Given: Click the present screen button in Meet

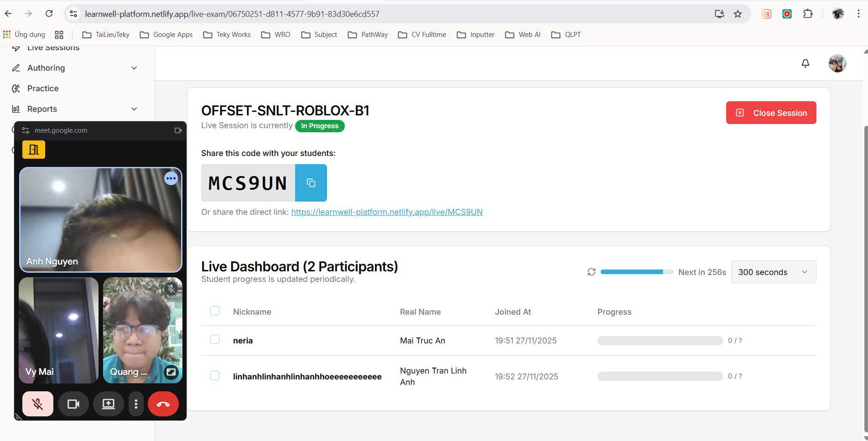Looking at the screenshot, I should click(108, 404).
